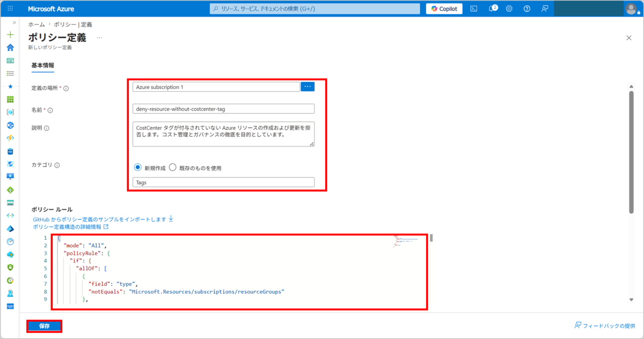Click the name field deny-resource-without-costcenter-tag

click(x=223, y=109)
